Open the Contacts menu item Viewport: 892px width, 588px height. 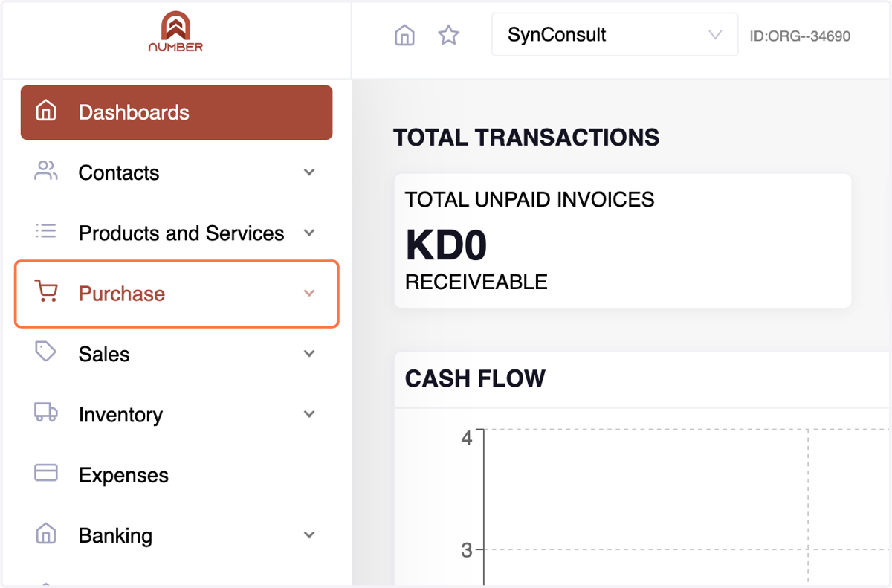pyautogui.click(x=176, y=172)
